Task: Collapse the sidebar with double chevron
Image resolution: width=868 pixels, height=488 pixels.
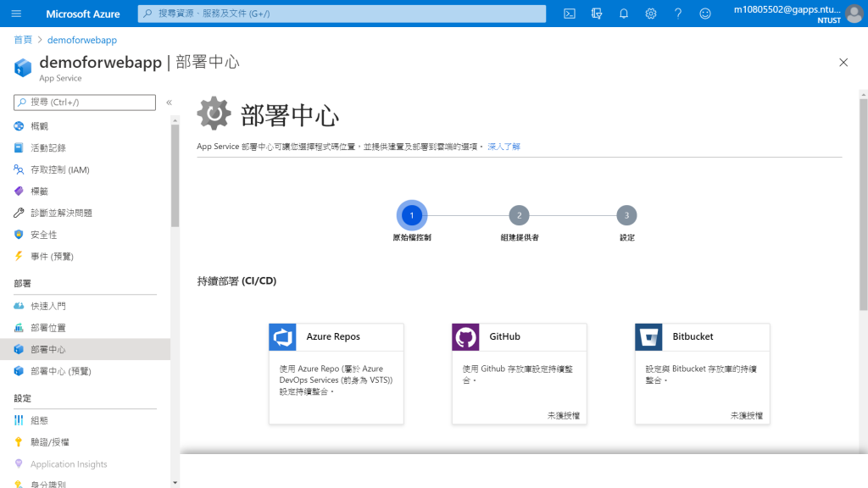Action: click(170, 103)
